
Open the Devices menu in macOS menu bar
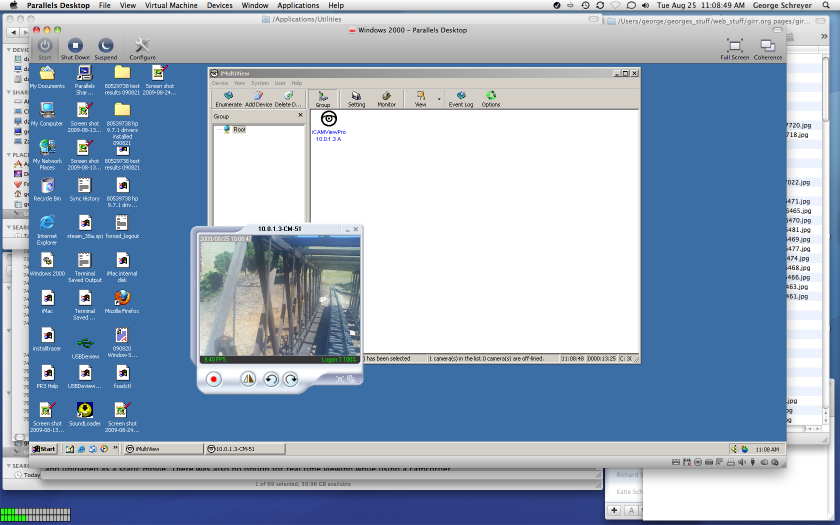[x=220, y=5]
